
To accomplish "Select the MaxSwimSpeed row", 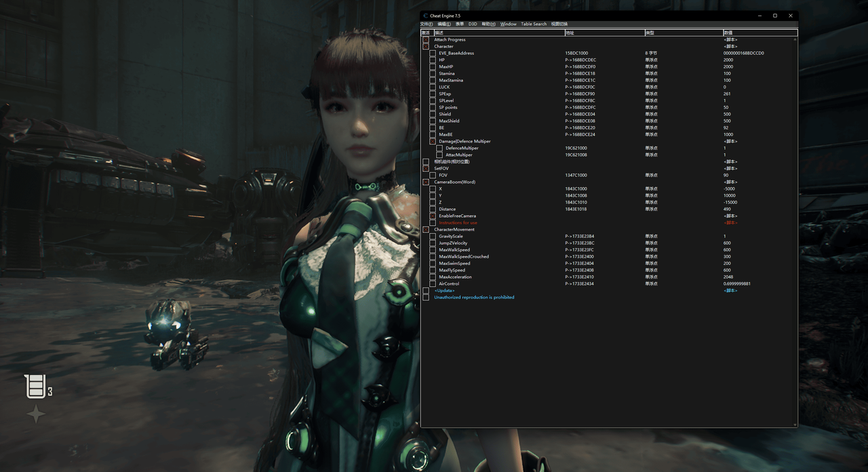I will [608, 263].
